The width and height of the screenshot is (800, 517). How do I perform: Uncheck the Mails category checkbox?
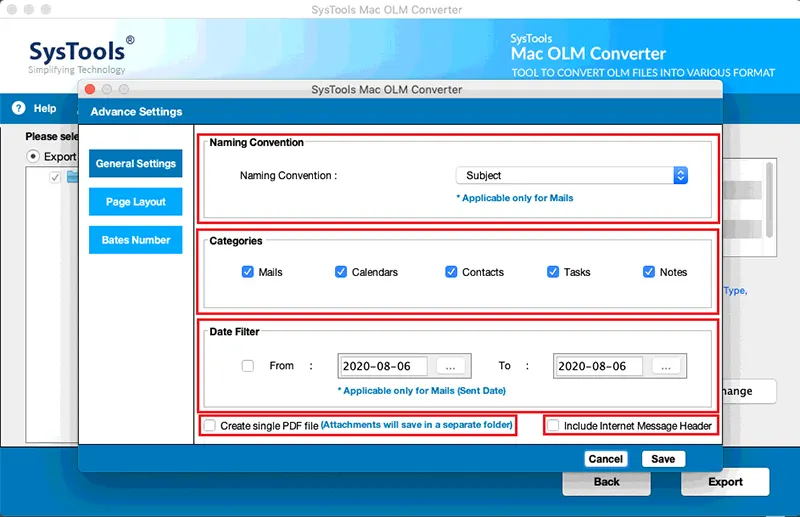(247, 272)
